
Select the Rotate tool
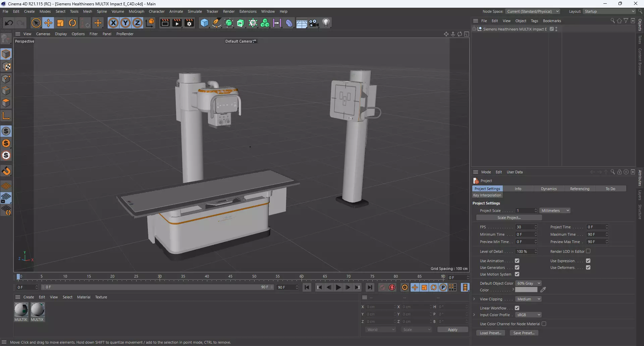[x=72, y=23]
